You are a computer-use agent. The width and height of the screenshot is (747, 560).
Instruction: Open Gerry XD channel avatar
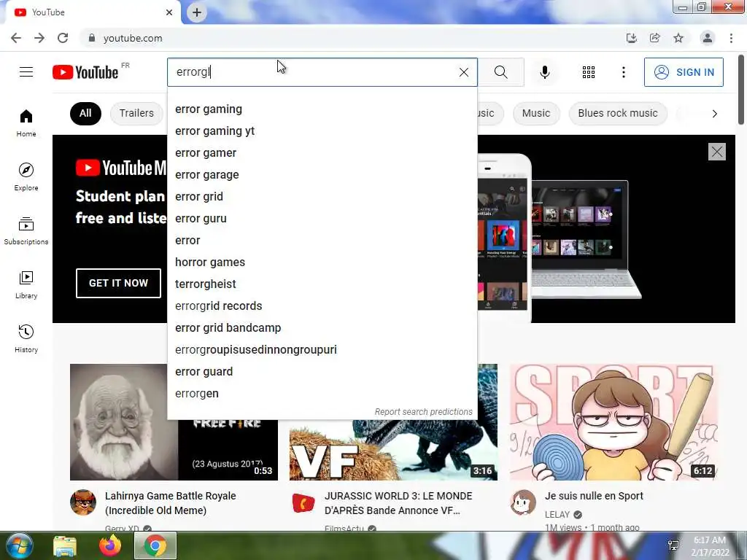(83, 502)
